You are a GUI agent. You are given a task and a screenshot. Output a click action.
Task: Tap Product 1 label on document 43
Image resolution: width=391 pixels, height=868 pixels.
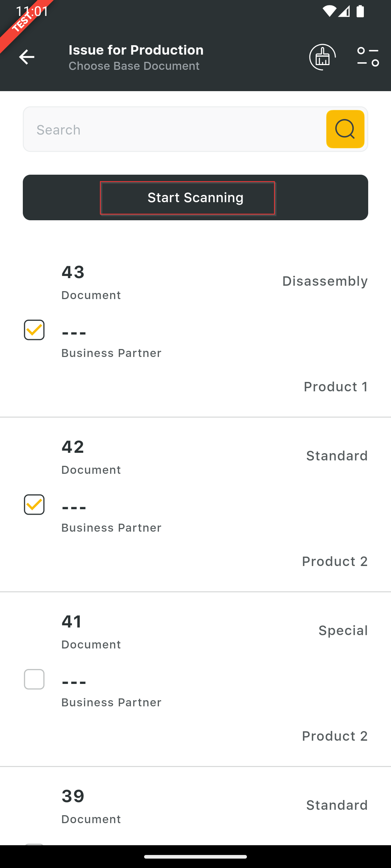336,387
